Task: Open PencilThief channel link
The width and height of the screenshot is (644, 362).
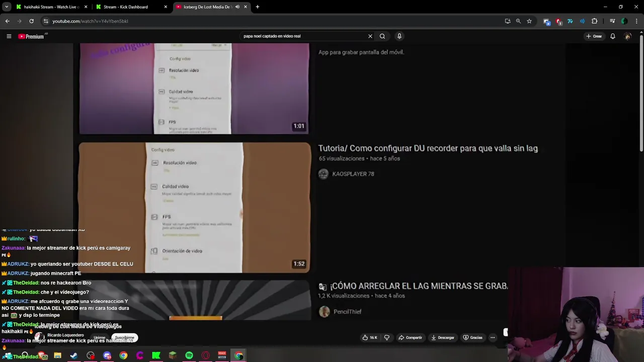Action: coord(347,312)
